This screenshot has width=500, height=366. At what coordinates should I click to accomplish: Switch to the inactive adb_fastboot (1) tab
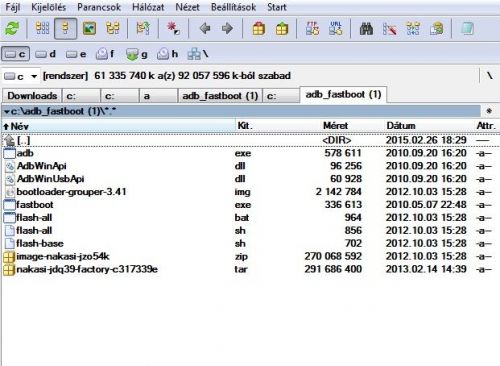coord(220,96)
